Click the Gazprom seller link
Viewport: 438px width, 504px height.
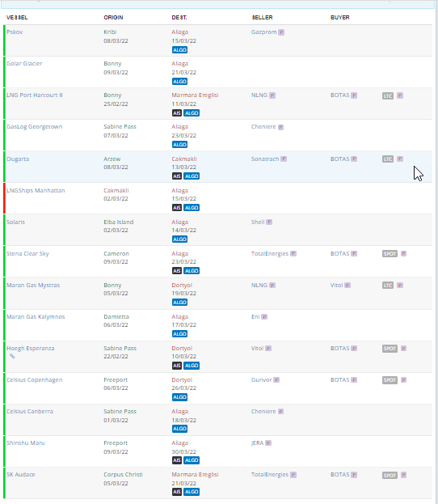point(263,32)
